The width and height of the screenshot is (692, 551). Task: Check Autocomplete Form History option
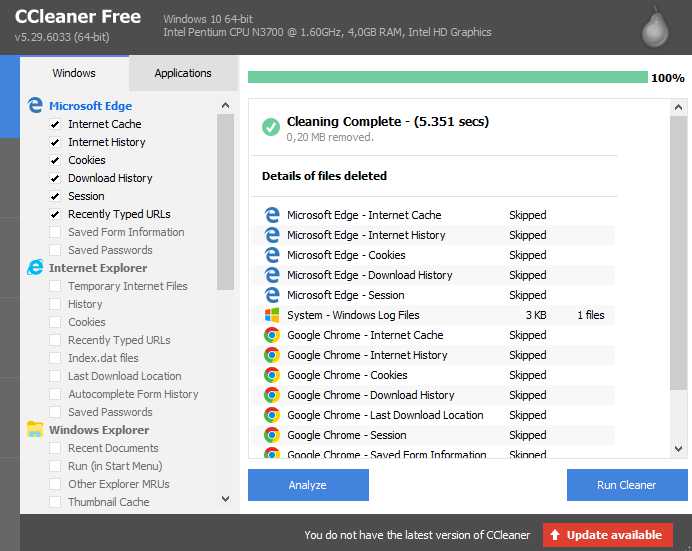(55, 394)
